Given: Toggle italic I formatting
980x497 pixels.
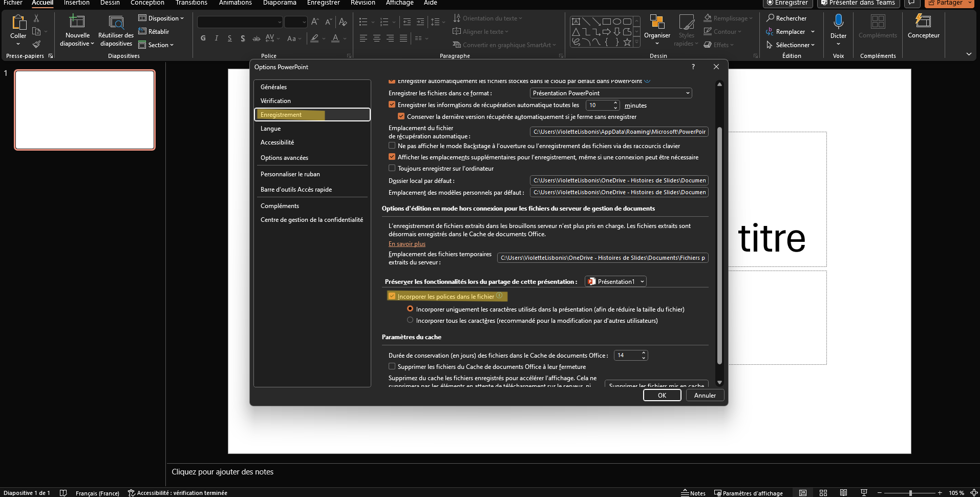Looking at the screenshot, I should click(217, 38).
